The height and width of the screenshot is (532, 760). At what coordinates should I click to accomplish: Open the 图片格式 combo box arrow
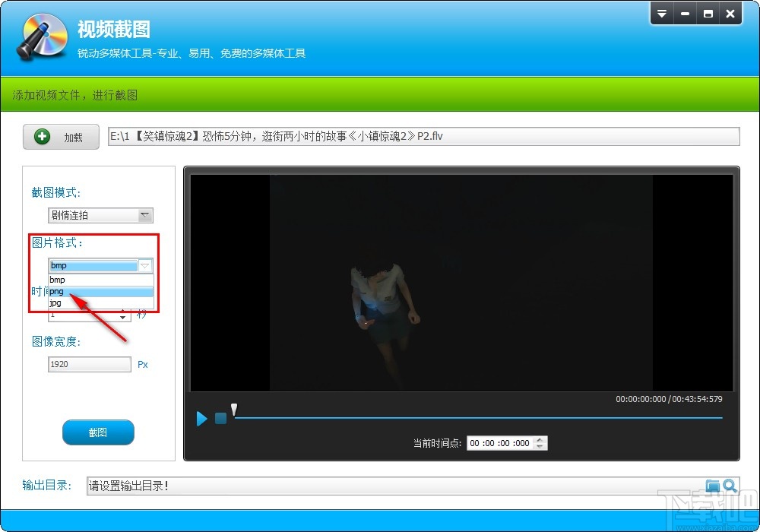point(145,265)
